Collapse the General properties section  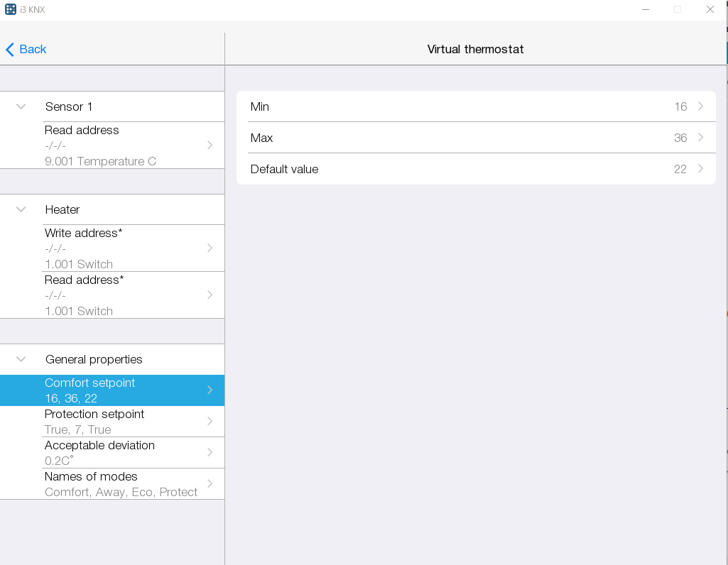coord(21,359)
